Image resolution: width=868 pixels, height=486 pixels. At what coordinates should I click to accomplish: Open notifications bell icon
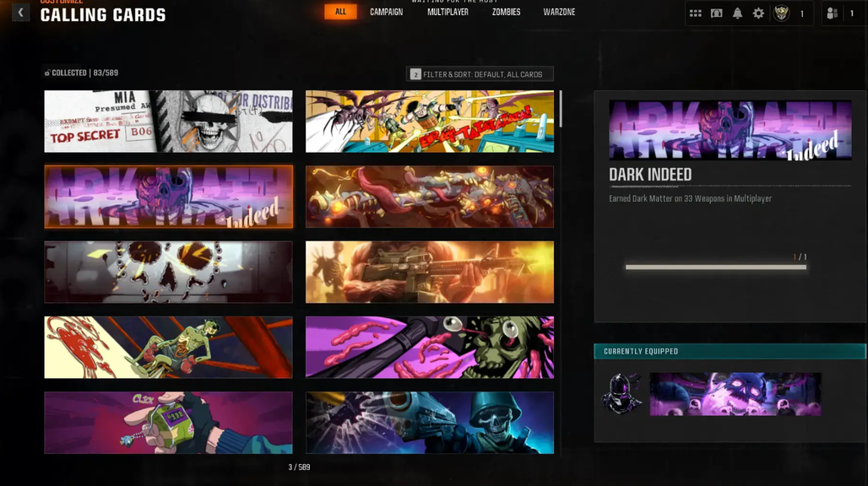[737, 13]
